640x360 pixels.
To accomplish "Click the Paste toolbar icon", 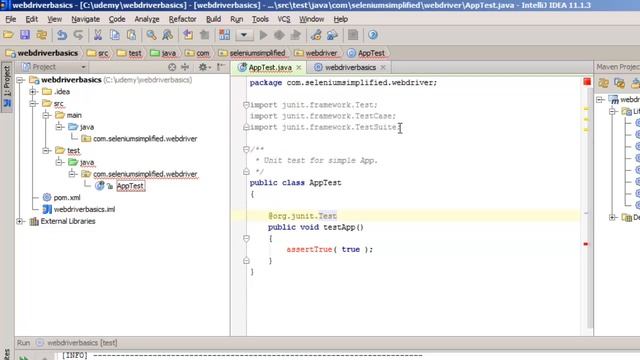I will pos(131,35).
